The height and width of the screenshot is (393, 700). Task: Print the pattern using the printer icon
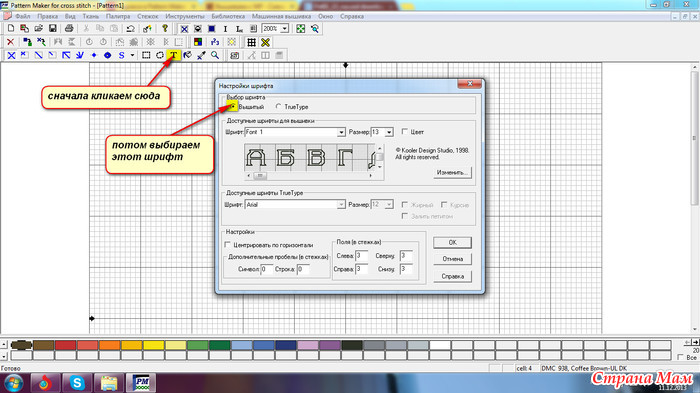click(x=69, y=29)
